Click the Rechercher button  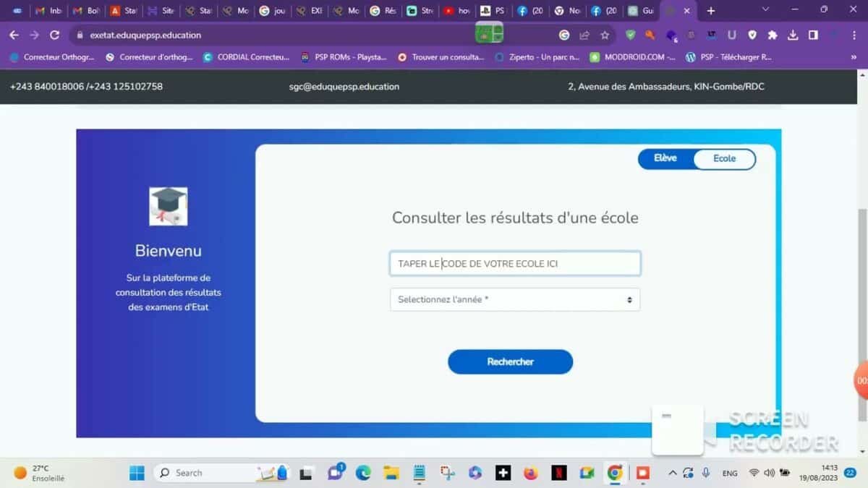510,361
